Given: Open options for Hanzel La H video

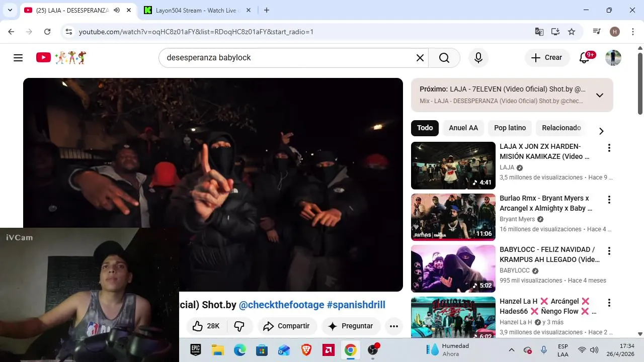Looking at the screenshot, I should click(609, 303).
